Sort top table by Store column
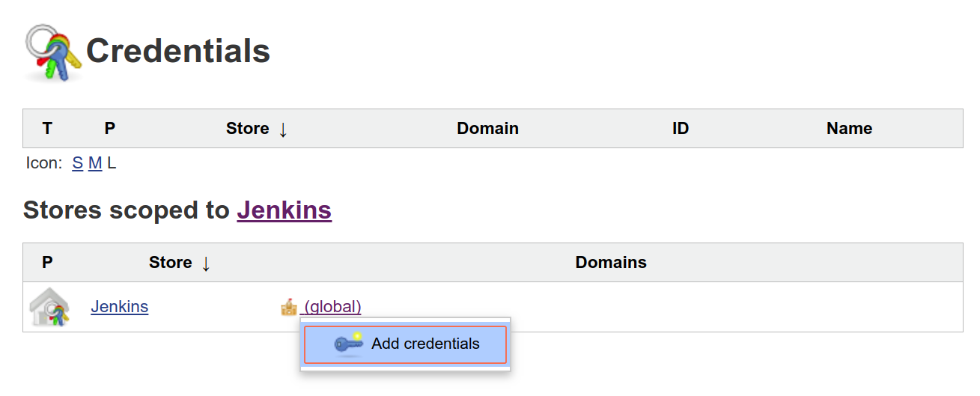 pos(247,129)
